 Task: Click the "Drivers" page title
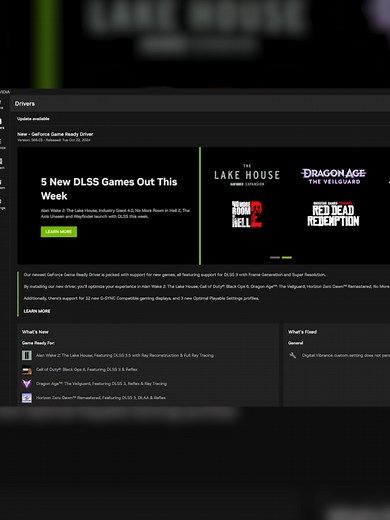(25, 104)
